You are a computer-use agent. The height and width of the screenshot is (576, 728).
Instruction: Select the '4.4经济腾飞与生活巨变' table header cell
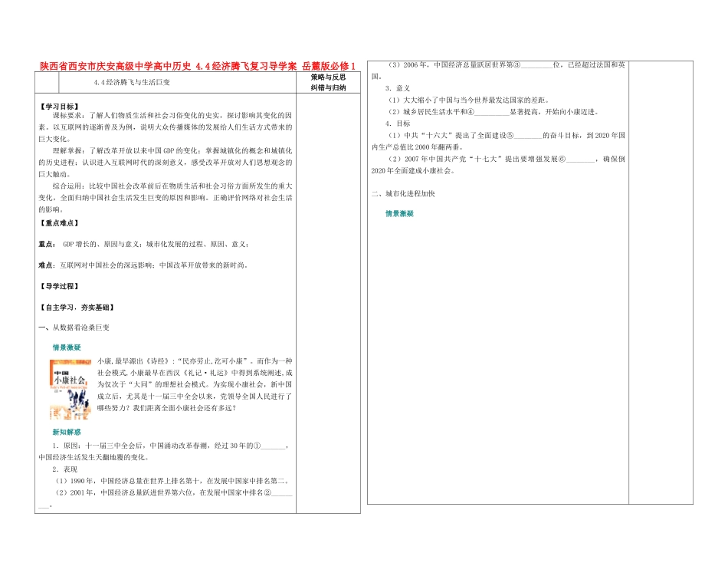coord(178,83)
